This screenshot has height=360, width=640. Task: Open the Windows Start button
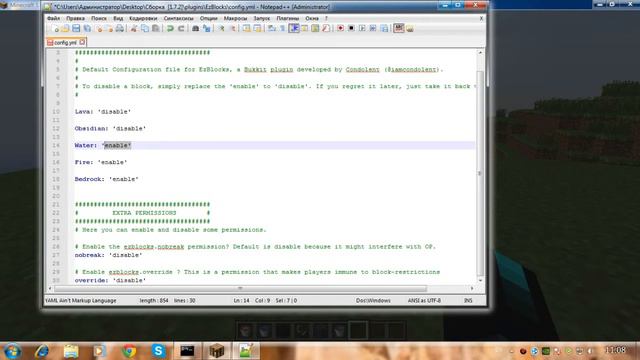(12, 351)
